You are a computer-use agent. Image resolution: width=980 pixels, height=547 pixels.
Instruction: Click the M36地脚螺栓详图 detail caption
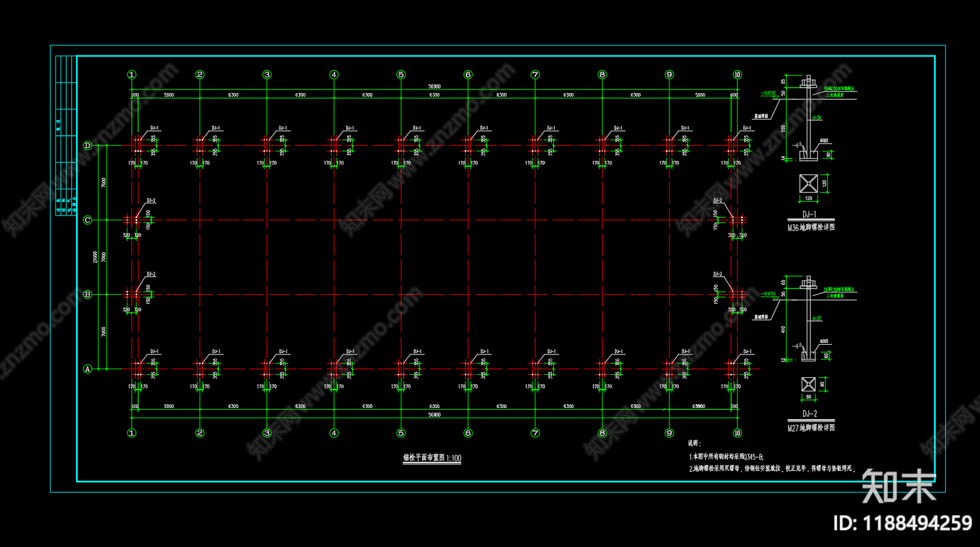[x=811, y=227]
